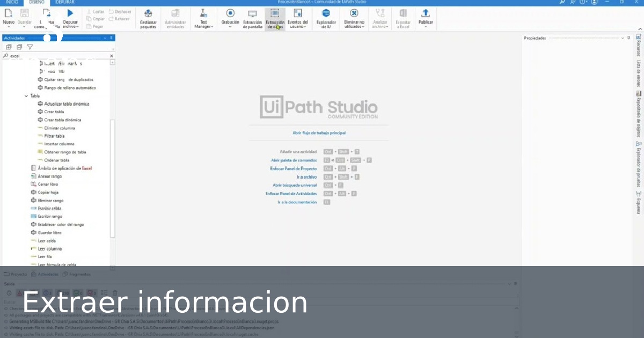Open the user account icon
Image resolution: width=644 pixels, height=338 pixels.
pyautogui.click(x=595, y=2)
